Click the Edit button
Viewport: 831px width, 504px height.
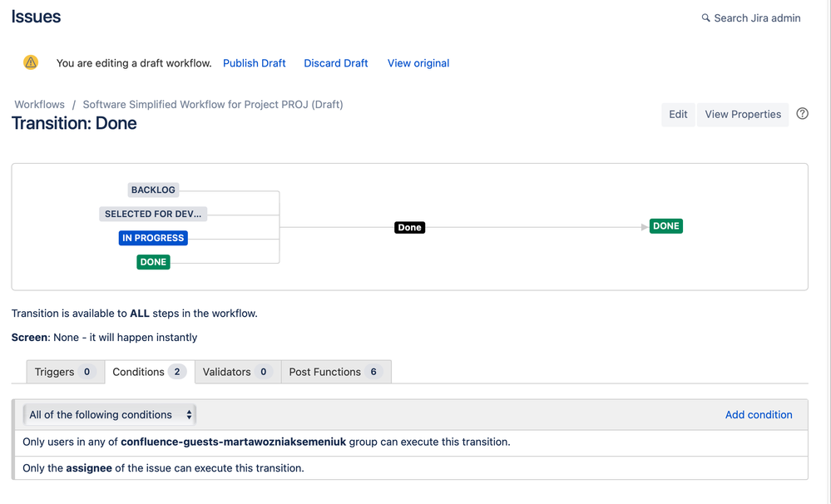pos(678,115)
